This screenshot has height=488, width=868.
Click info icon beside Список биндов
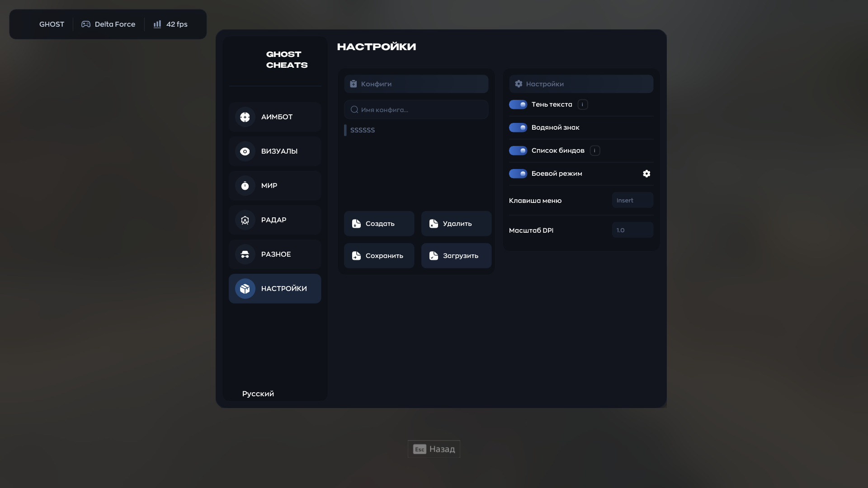pyautogui.click(x=595, y=150)
